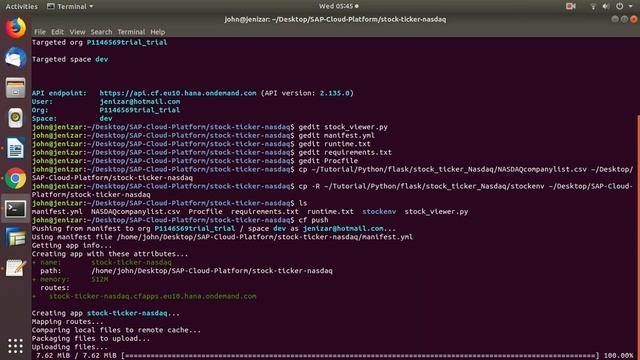Select the Terminal icon in the dock

[16, 209]
